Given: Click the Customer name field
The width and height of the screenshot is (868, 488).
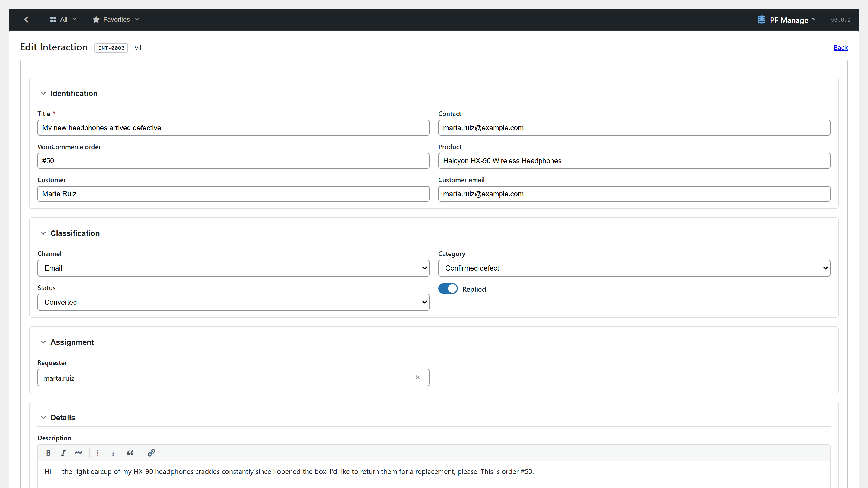Looking at the screenshot, I should coord(233,194).
